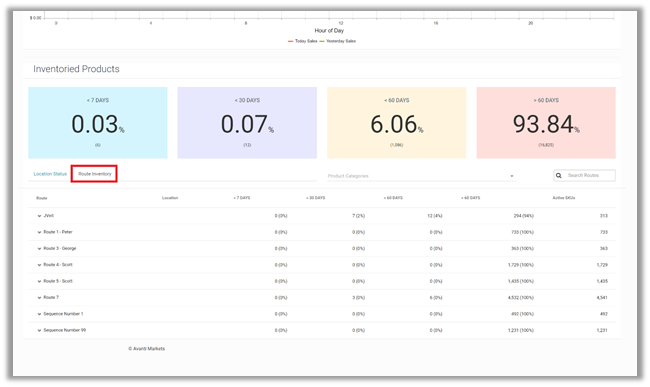Click the Avanti Markets copyright text
This screenshot has height=387, width=650.
point(146,349)
